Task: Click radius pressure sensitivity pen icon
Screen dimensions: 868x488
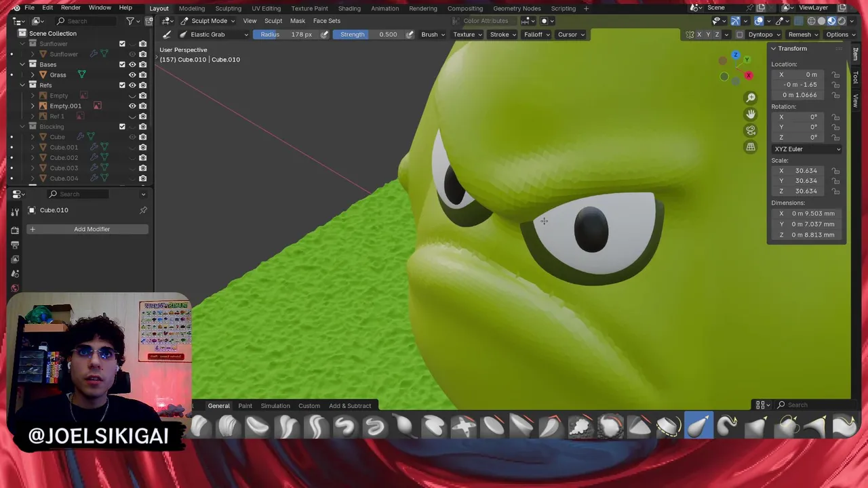Action: [x=325, y=35]
